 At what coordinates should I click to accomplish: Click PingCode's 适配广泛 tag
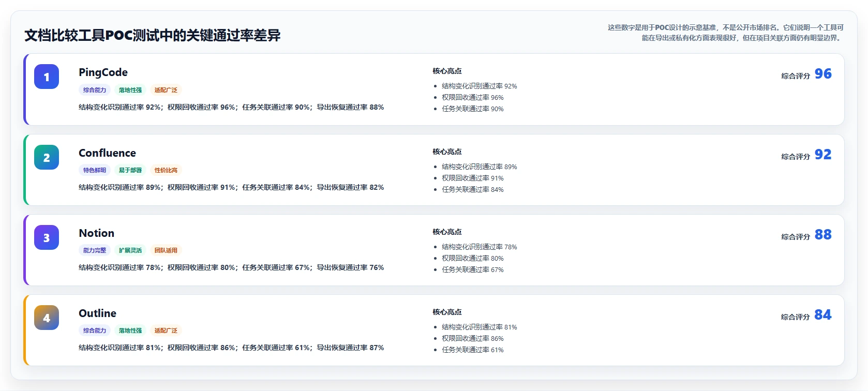coord(166,90)
